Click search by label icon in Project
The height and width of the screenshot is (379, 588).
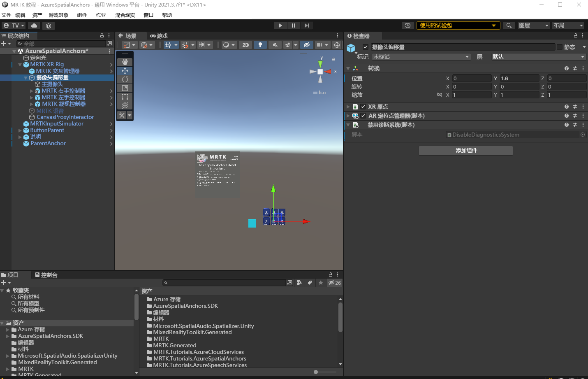(x=310, y=283)
